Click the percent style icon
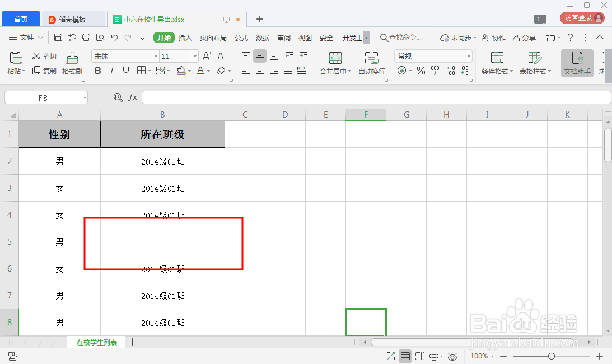The image size is (612, 364). pos(421,71)
